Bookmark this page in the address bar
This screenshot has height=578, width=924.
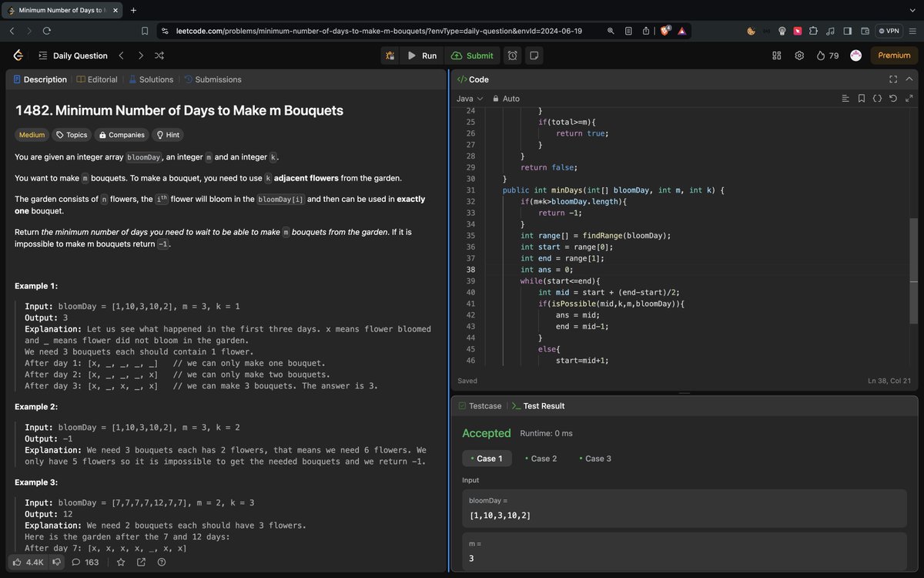click(145, 31)
